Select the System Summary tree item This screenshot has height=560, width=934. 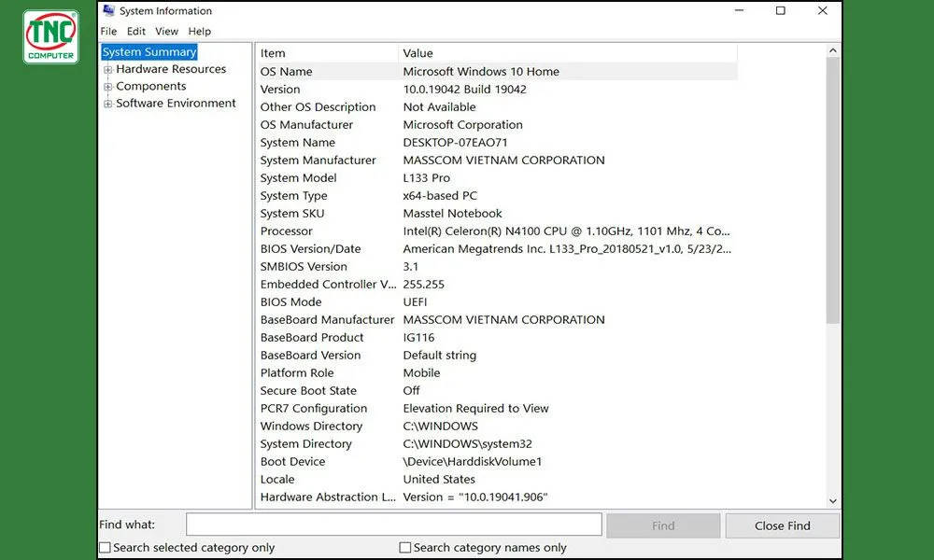click(149, 52)
